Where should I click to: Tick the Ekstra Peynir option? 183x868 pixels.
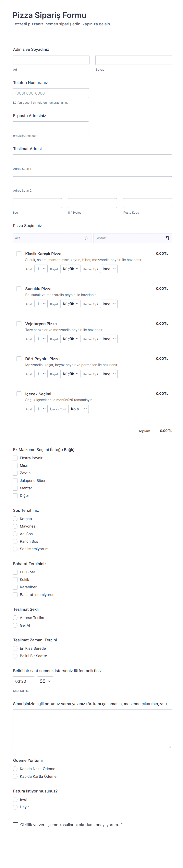[15, 458]
